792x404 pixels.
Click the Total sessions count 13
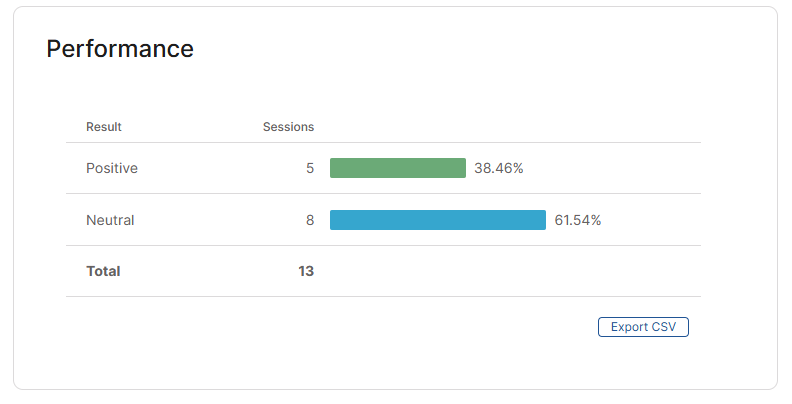306,271
